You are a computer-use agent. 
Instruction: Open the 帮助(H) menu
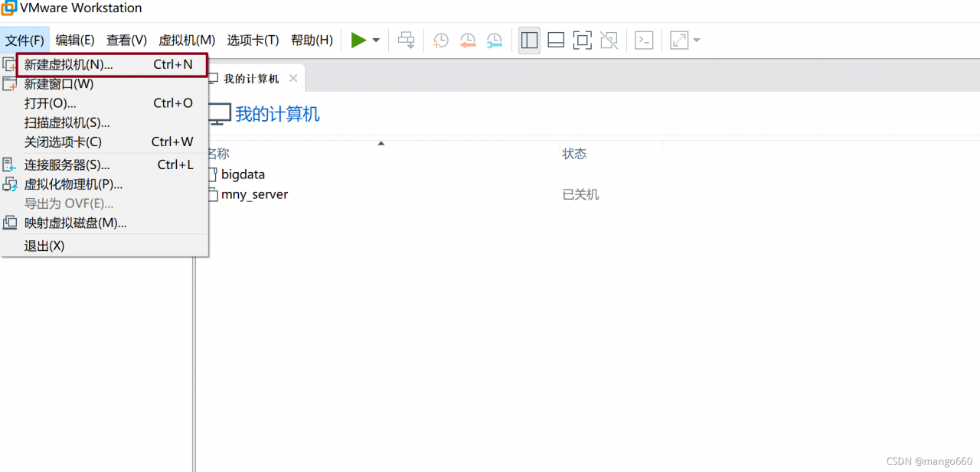pyautogui.click(x=312, y=40)
